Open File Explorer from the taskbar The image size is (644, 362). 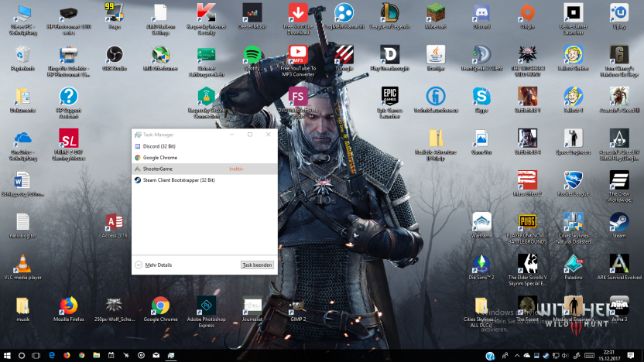click(97, 356)
